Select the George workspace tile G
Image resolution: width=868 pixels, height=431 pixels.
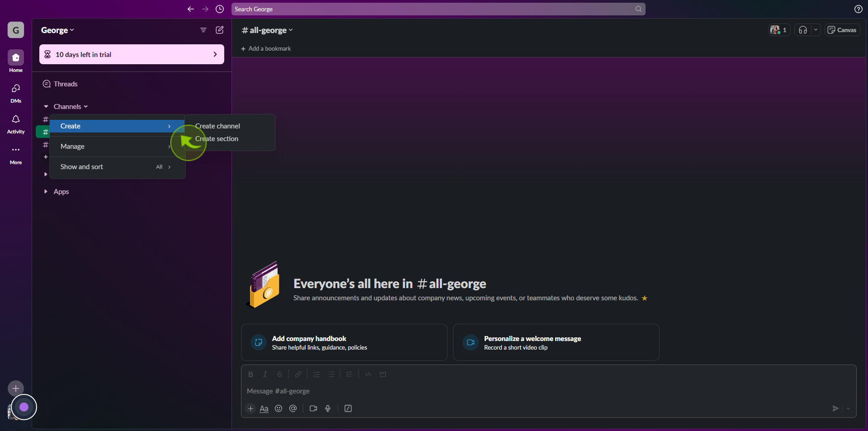pos(16,30)
